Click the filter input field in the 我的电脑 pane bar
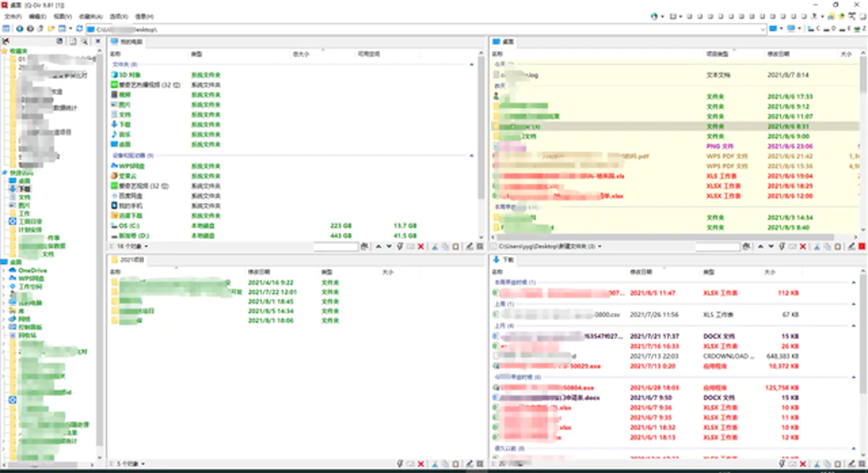This screenshot has width=868, height=473. click(x=335, y=246)
